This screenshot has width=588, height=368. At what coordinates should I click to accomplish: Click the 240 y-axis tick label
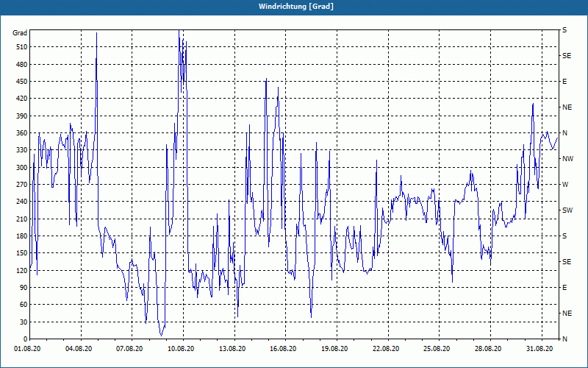(x=22, y=201)
